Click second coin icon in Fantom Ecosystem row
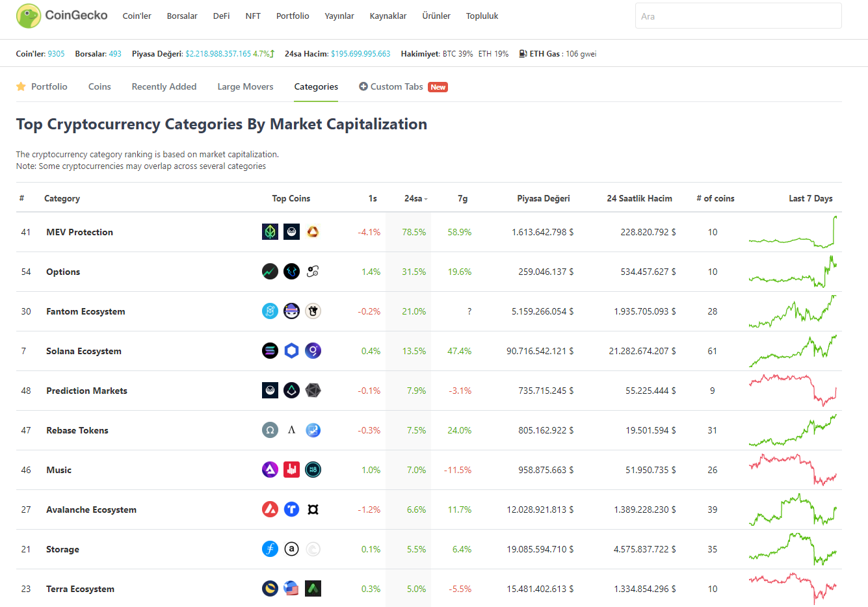 click(291, 311)
